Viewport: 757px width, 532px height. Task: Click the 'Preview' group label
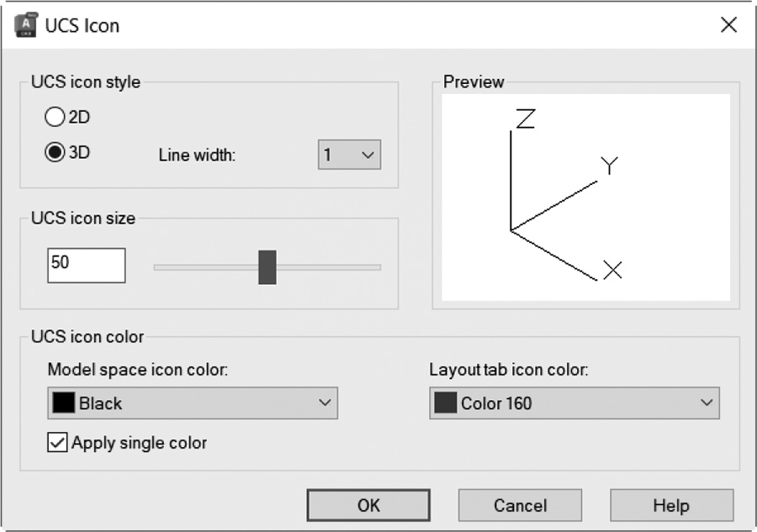click(x=474, y=82)
